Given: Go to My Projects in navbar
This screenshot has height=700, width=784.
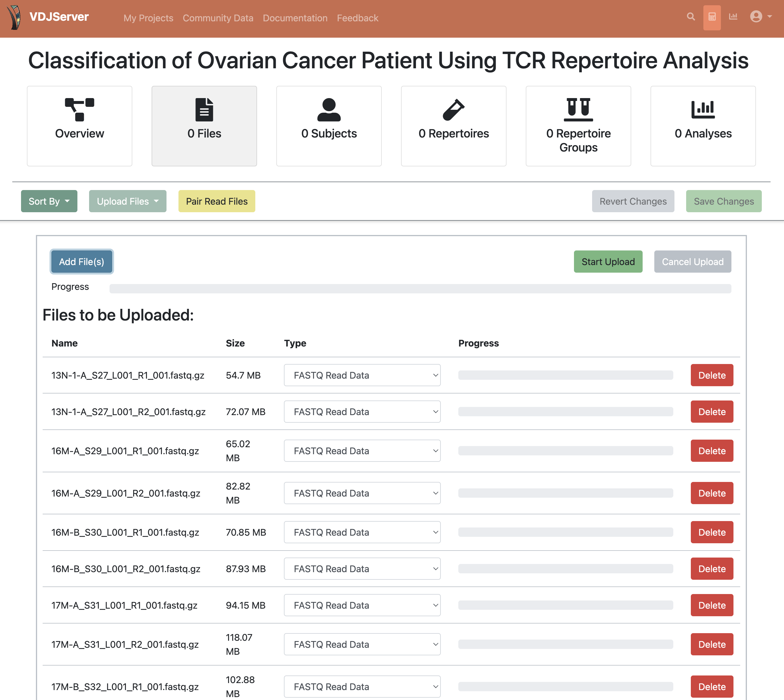Looking at the screenshot, I should tap(148, 18).
